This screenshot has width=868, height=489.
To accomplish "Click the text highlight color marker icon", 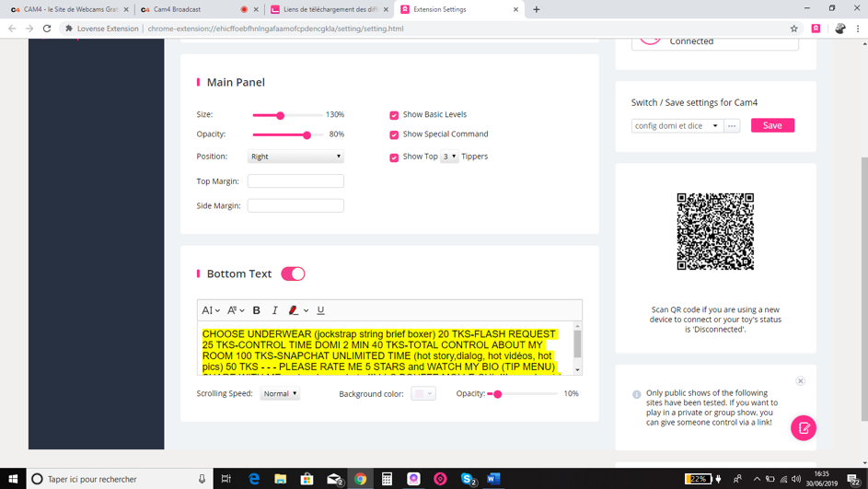I will pyautogui.click(x=294, y=310).
